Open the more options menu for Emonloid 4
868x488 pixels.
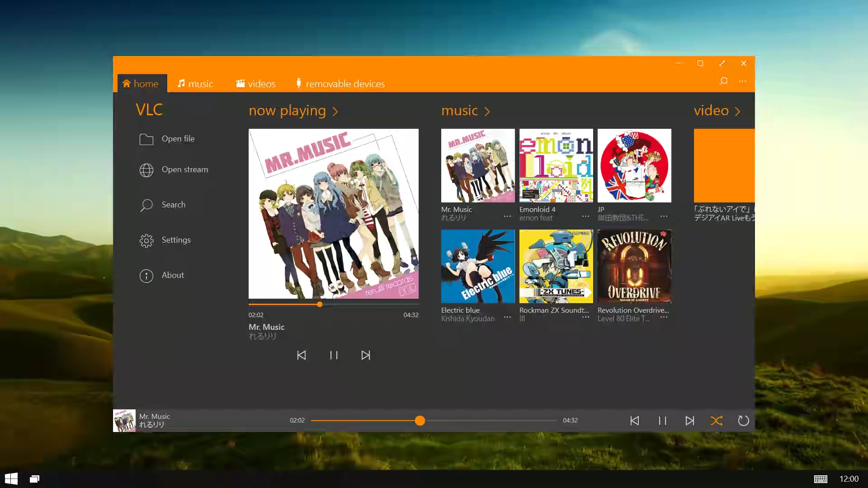click(585, 217)
